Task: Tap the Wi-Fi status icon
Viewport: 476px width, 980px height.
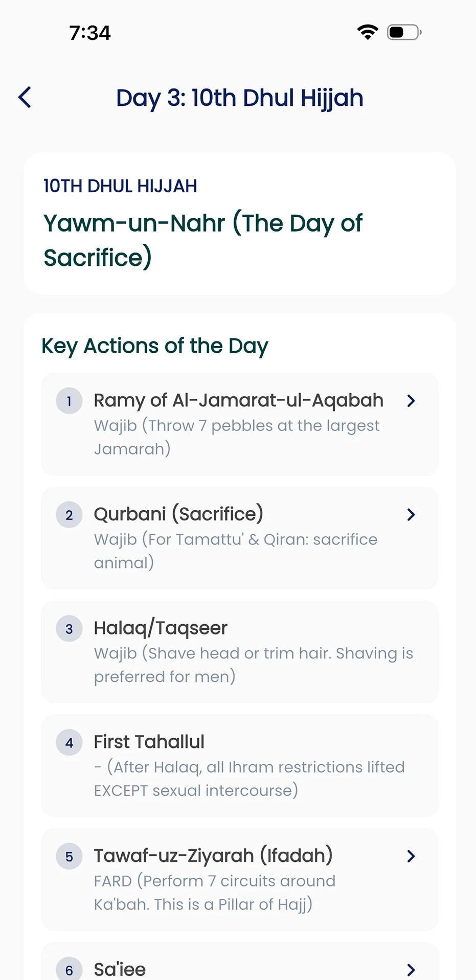Action: click(368, 32)
